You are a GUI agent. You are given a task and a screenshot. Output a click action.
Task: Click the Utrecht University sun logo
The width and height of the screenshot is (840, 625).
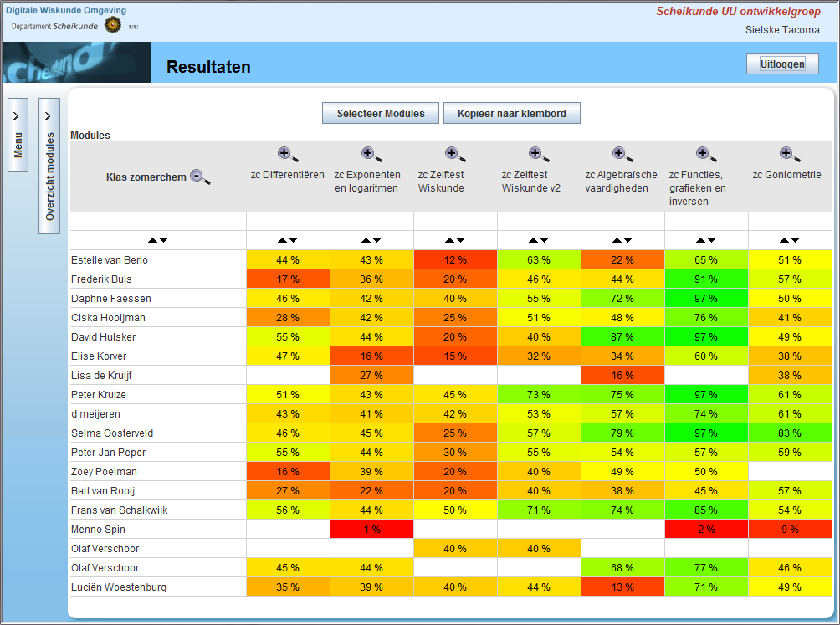113,26
